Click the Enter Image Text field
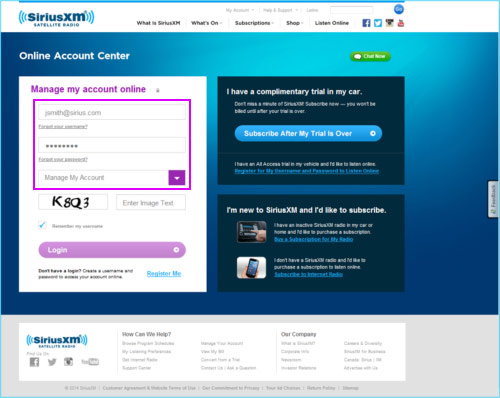Screen dimensions: 500x398 point(151,203)
